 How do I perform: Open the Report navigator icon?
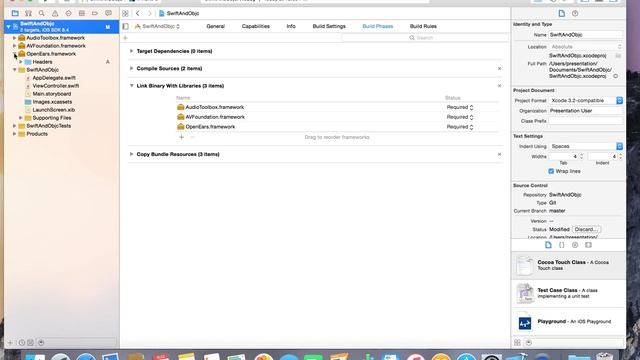[x=108, y=13]
